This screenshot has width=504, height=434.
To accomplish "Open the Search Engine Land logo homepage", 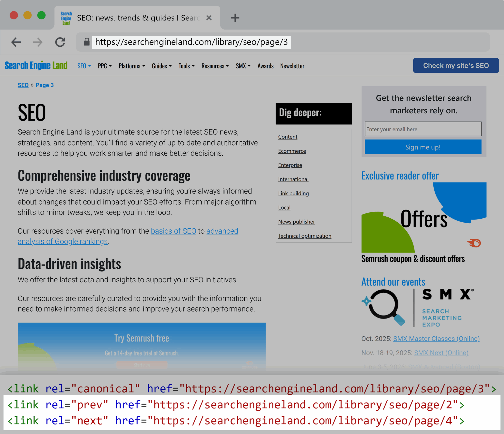I will (x=36, y=66).
